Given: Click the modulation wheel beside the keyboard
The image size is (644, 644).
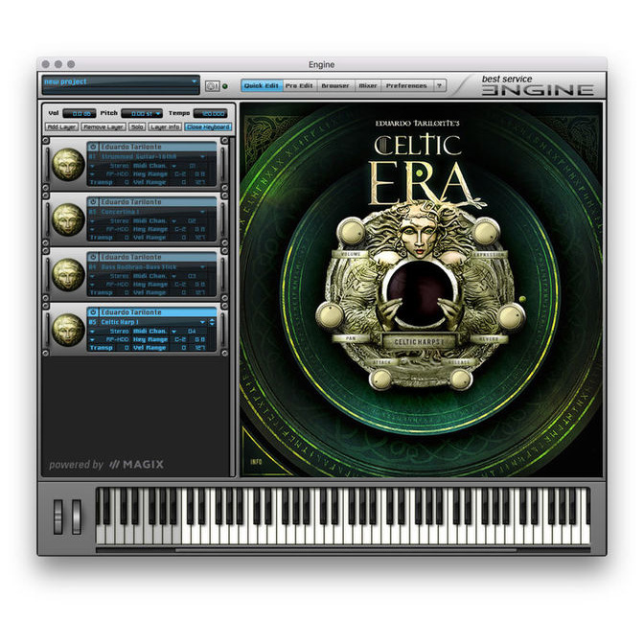Looking at the screenshot, I should [77, 517].
